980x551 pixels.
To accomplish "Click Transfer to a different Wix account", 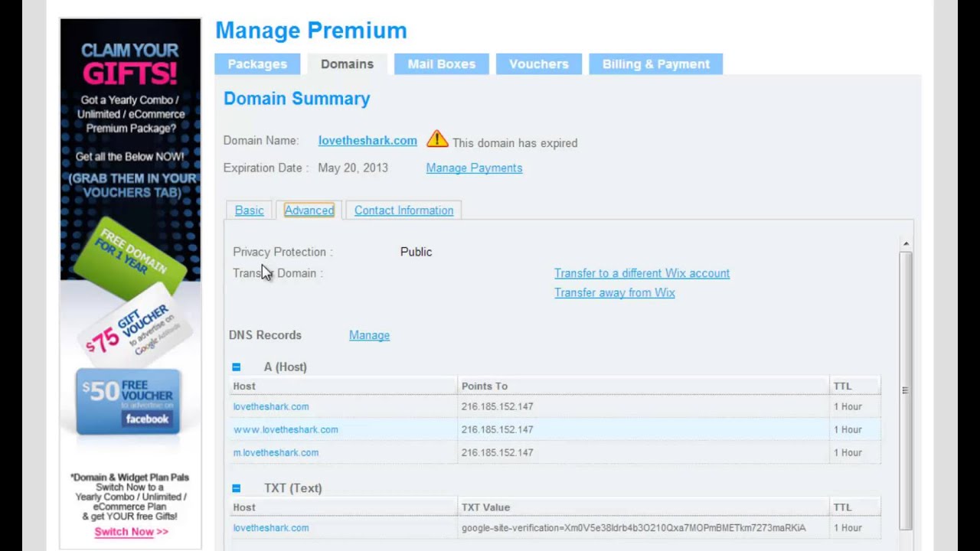I will [x=642, y=273].
